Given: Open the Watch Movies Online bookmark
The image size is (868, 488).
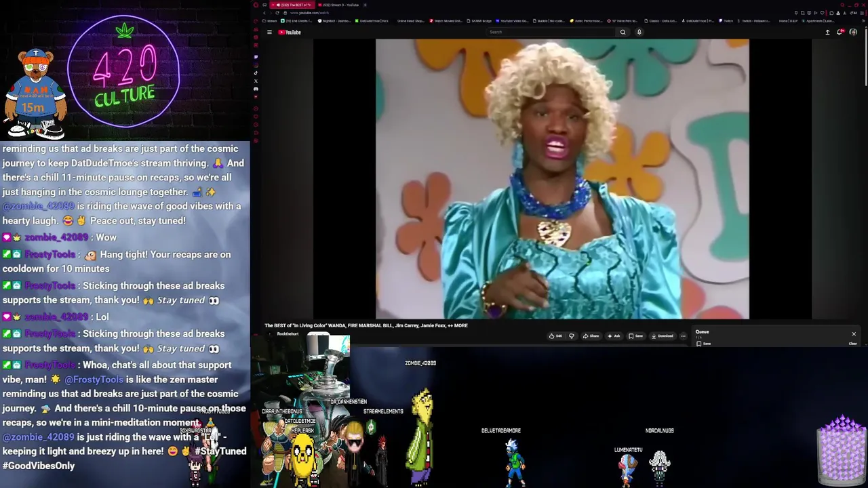Looking at the screenshot, I should point(446,21).
